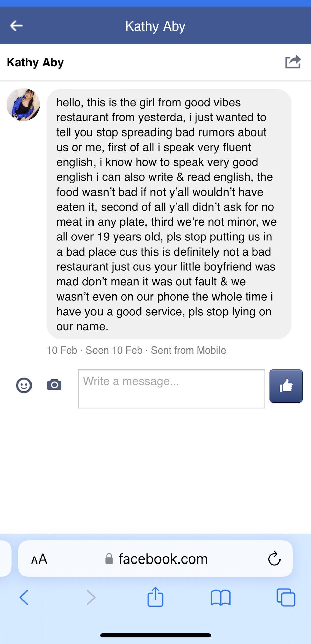
Task: Tap the message bubble from Kathy
Action: pos(169,214)
